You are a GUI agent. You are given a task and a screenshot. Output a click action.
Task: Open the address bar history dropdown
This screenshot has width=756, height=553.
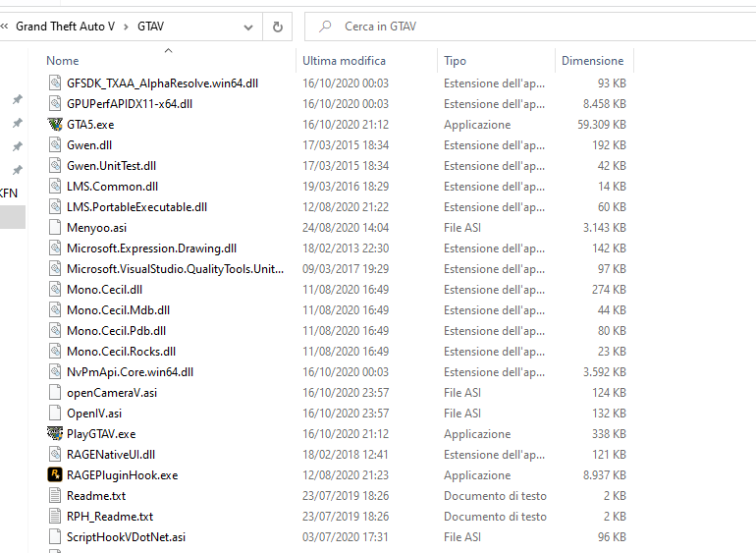click(248, 28)
